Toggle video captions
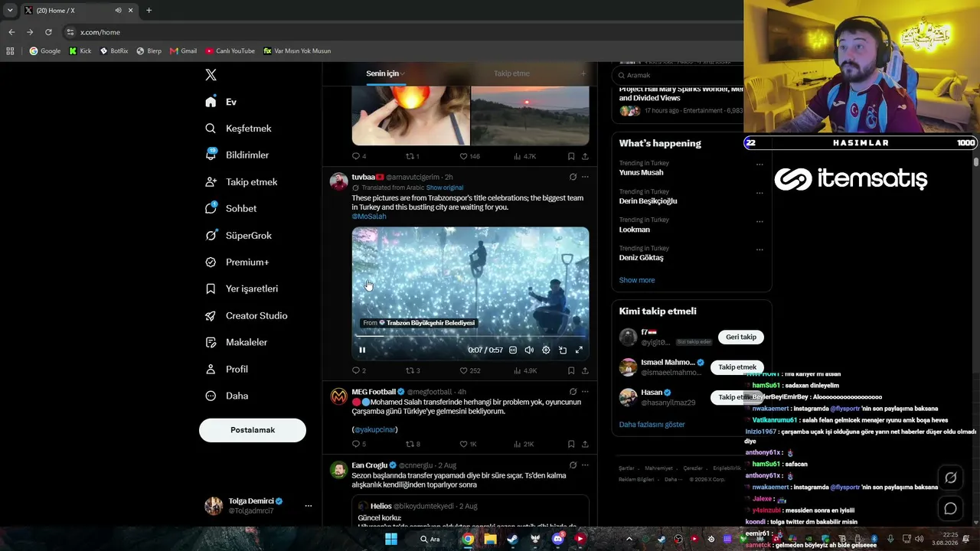Image resolution: width=980 pixels, height=551 pixels. pos(513,350)
